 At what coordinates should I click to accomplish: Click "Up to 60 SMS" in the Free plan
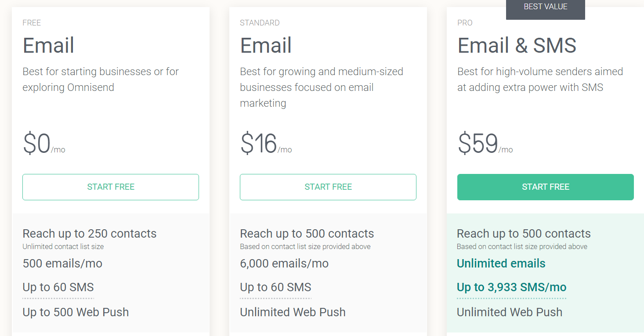tap(58, 287)
